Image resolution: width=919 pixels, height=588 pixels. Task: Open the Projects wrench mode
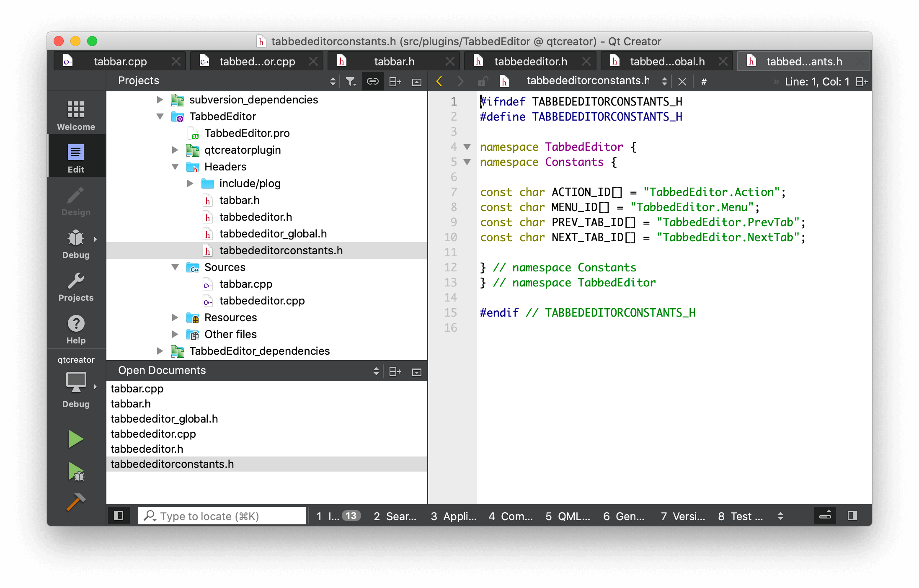(76, 286)
